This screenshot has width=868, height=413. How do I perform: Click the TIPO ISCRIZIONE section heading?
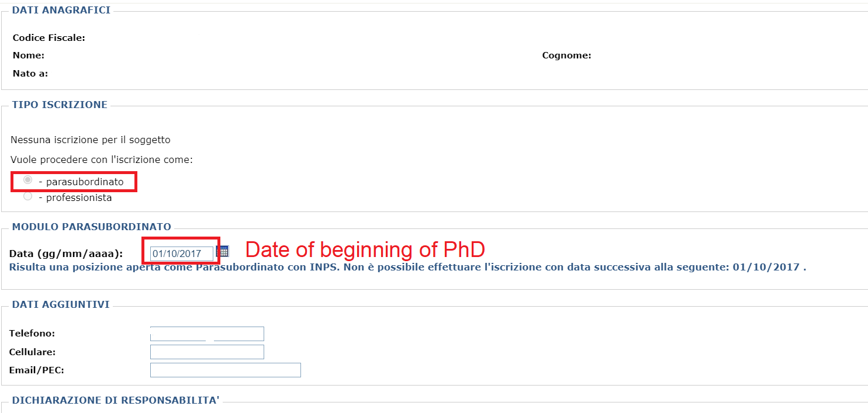tap(60, 105)
